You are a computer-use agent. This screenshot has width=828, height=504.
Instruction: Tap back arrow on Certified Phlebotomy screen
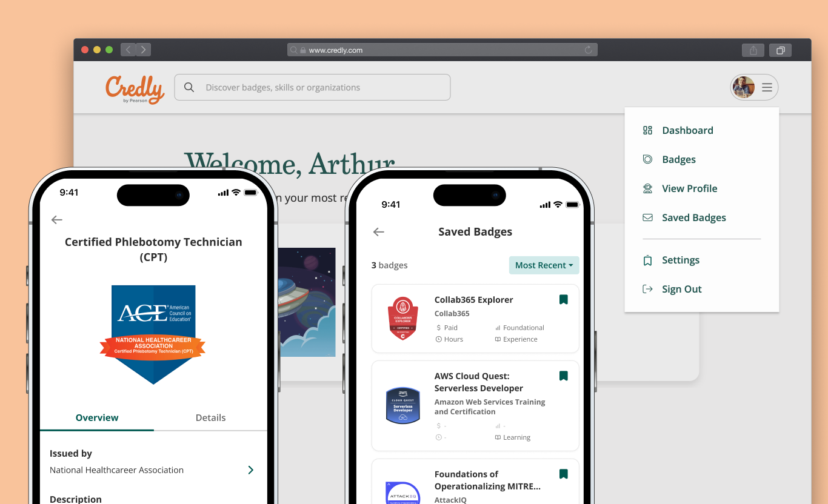[x=57, y=220]
